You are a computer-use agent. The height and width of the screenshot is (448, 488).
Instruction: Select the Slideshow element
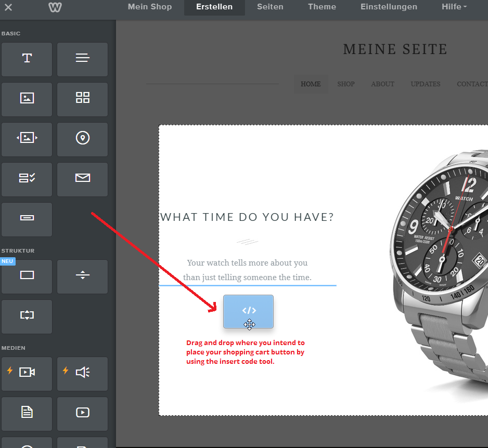click(x=27, y=139)
